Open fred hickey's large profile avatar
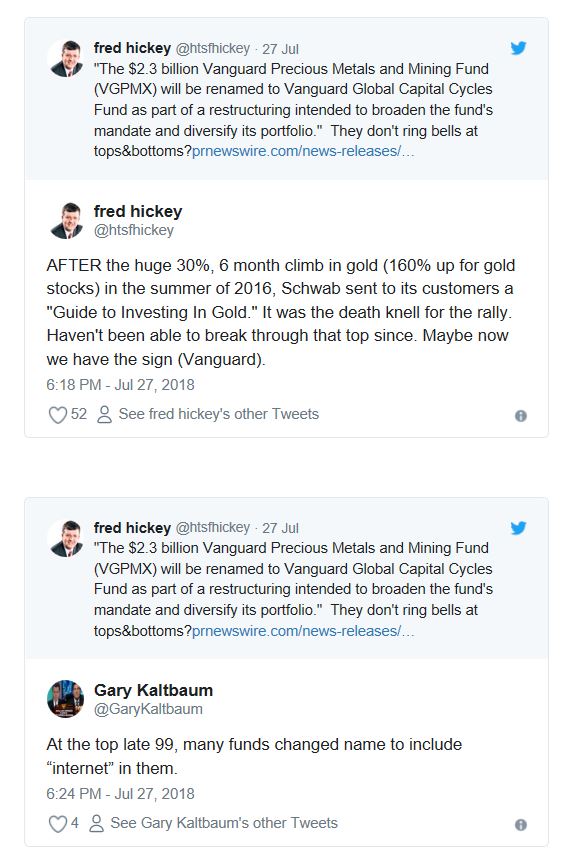The width and height of the screenshot is (569, 859). tap(66, 220)
